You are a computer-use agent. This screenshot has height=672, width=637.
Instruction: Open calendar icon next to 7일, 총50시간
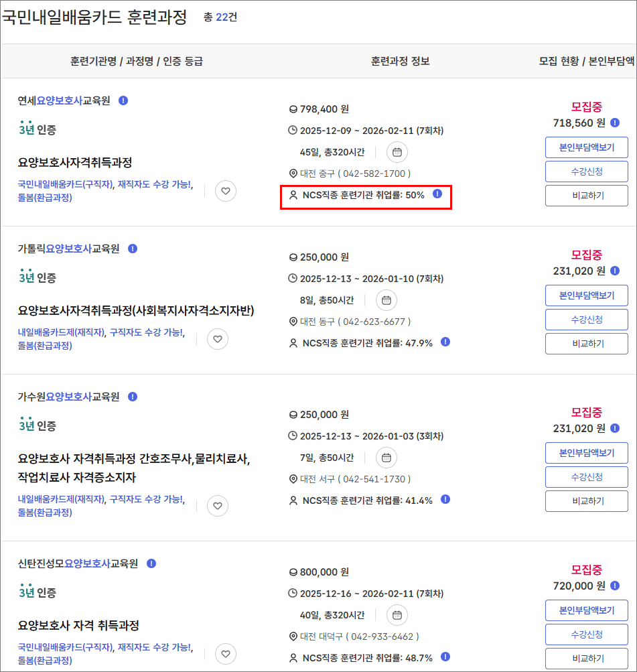386,458
